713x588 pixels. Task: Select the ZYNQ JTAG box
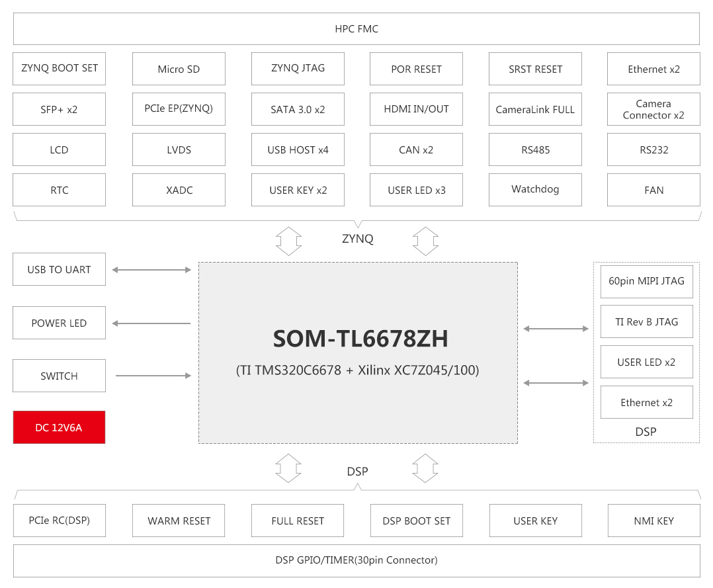(x=298, y=69)
